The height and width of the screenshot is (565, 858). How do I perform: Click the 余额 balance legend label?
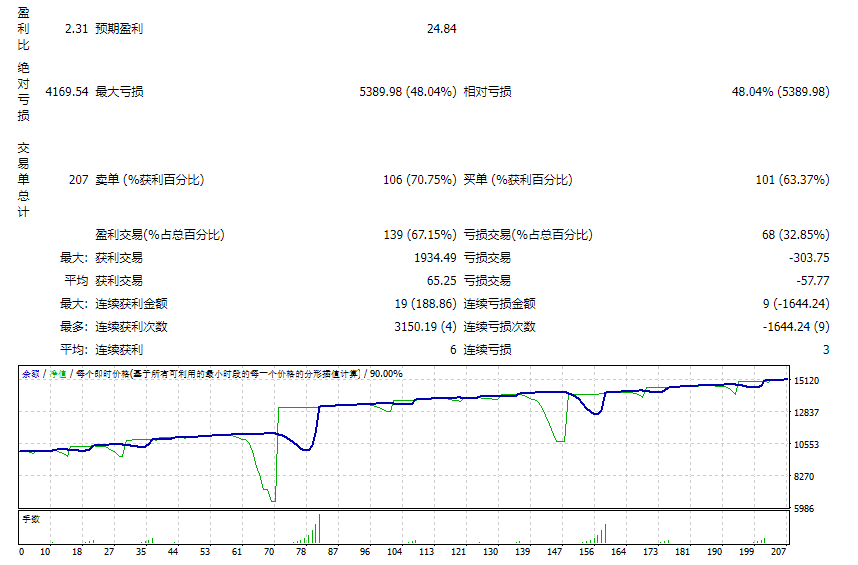click(31, 373)
